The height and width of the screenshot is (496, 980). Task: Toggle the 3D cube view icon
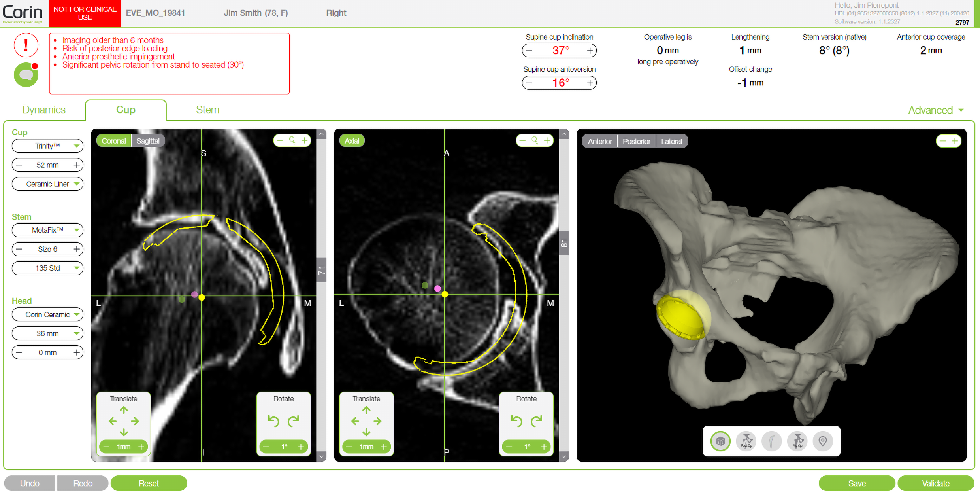(720, 441)
